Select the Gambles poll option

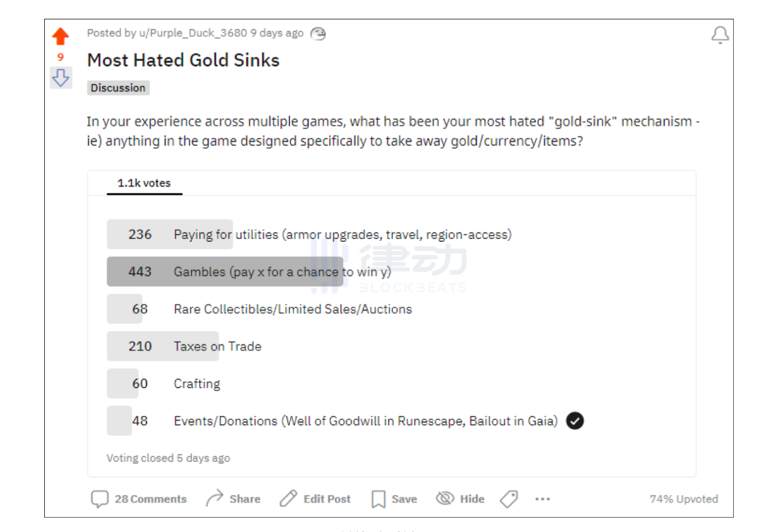282,272
